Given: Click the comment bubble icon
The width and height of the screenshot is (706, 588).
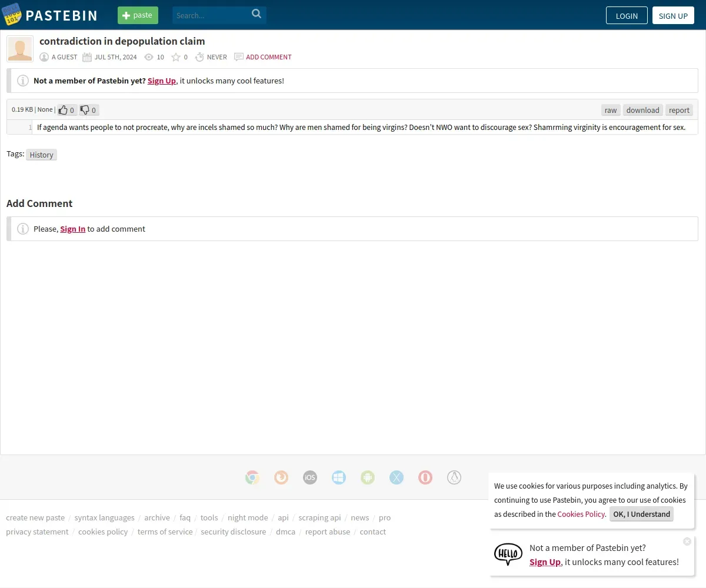Looking at the screenshot, I should point(239,57).
